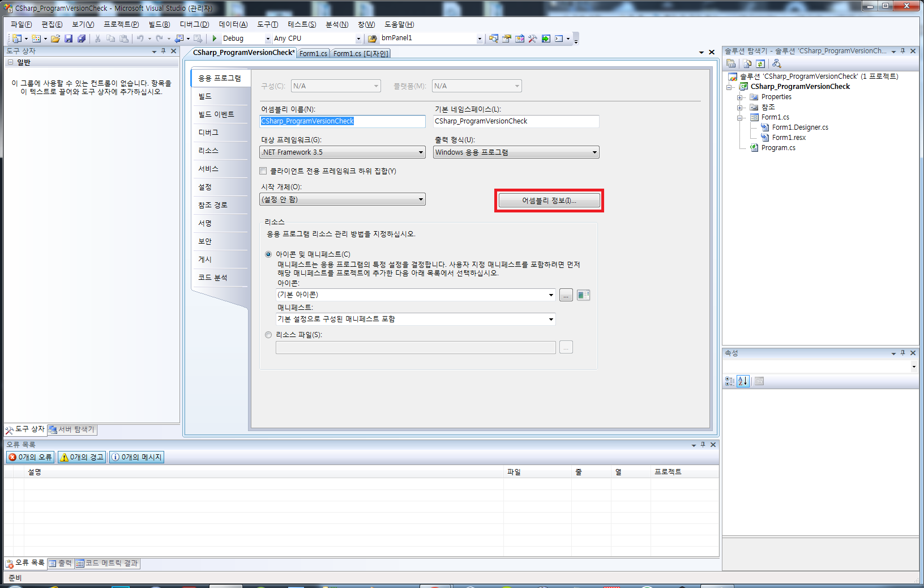Open the bmPanel1 find combo box
This screenshot has height=588, width=924.
[480, 39]
